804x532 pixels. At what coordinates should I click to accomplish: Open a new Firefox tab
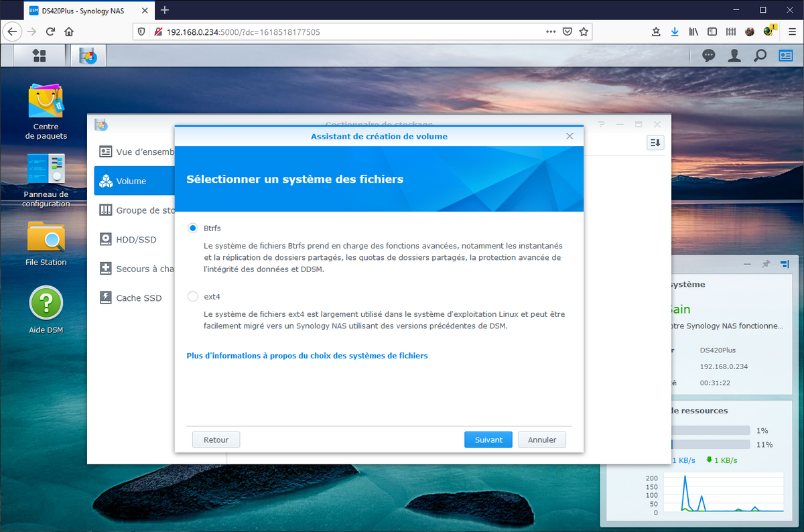pos(165,10)
